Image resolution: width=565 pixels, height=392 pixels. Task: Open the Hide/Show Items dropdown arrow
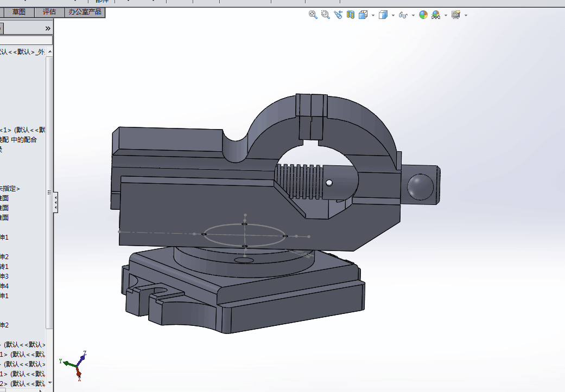(x=413, y=15)
